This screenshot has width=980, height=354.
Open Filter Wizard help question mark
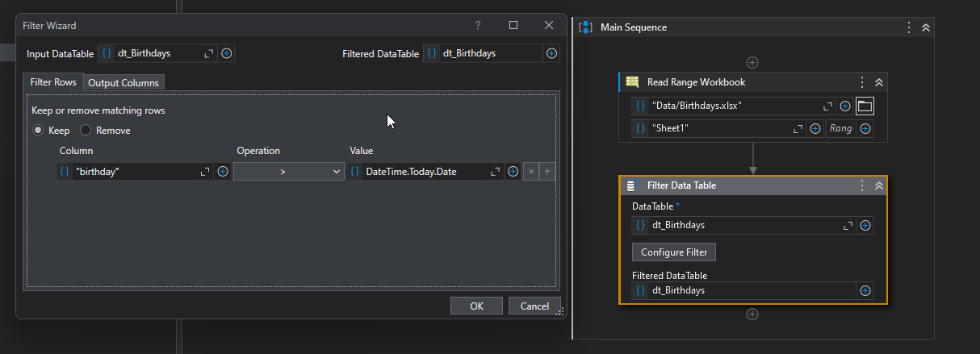tap(478, 26)
